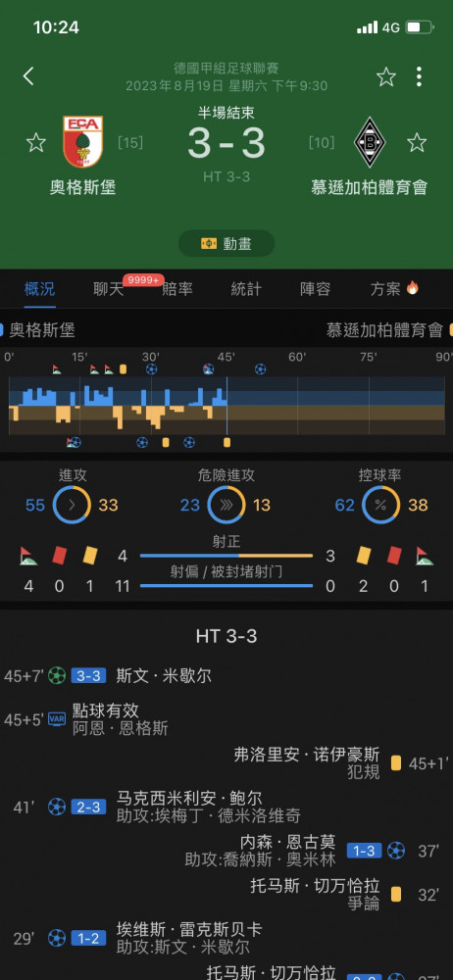Tap the 射正 shots on target bar

[x=226, y=555]
